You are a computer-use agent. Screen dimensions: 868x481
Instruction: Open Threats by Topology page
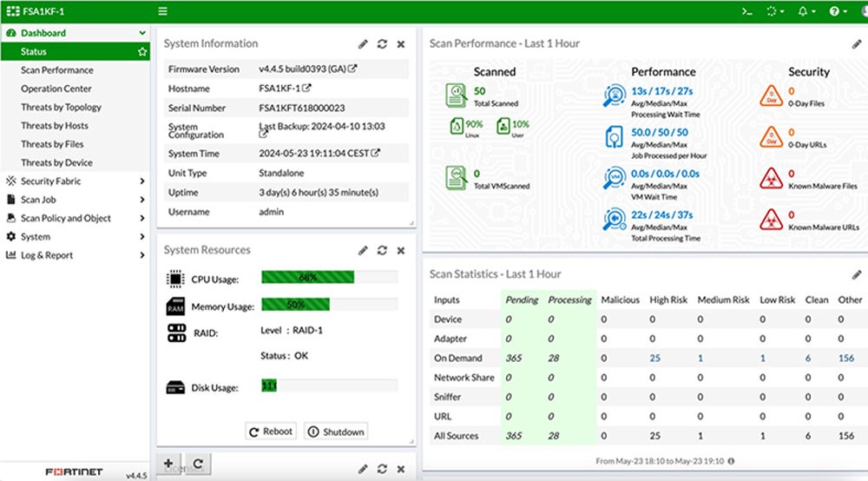tap(61, 108)
